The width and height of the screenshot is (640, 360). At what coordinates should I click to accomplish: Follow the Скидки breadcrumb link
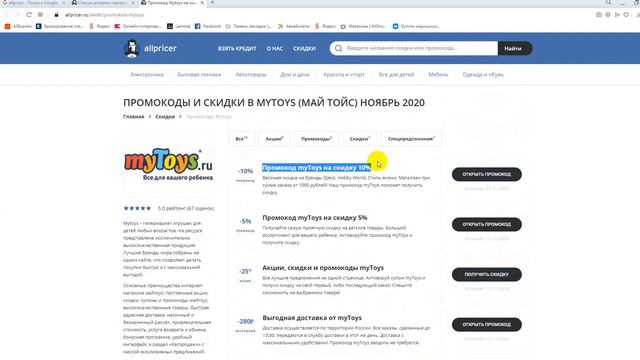(165, 117)
